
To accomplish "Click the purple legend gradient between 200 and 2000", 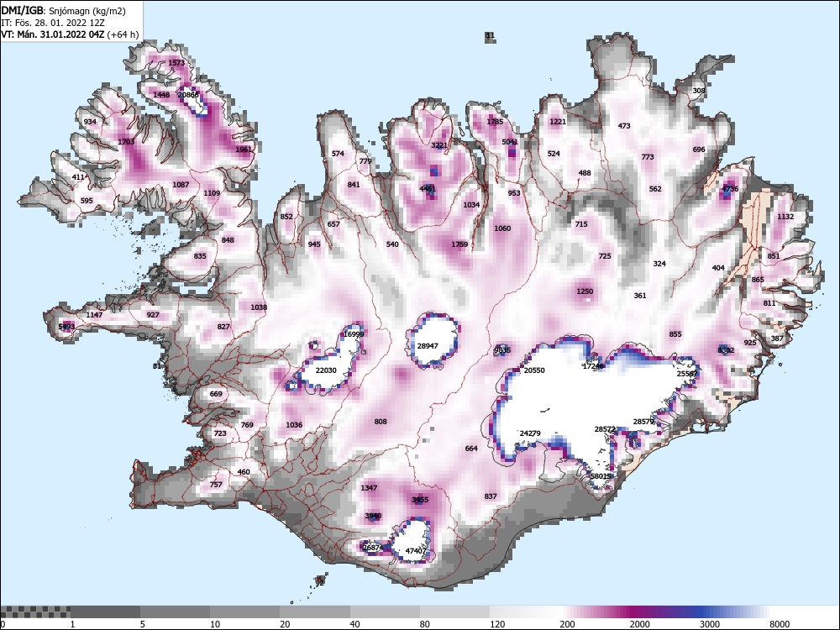I will [x=595, y=612].
